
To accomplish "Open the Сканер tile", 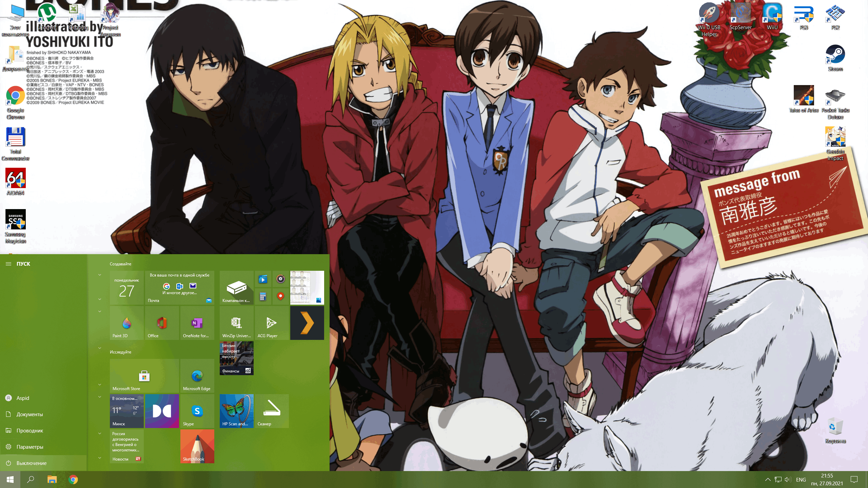I will pos(272,411).
